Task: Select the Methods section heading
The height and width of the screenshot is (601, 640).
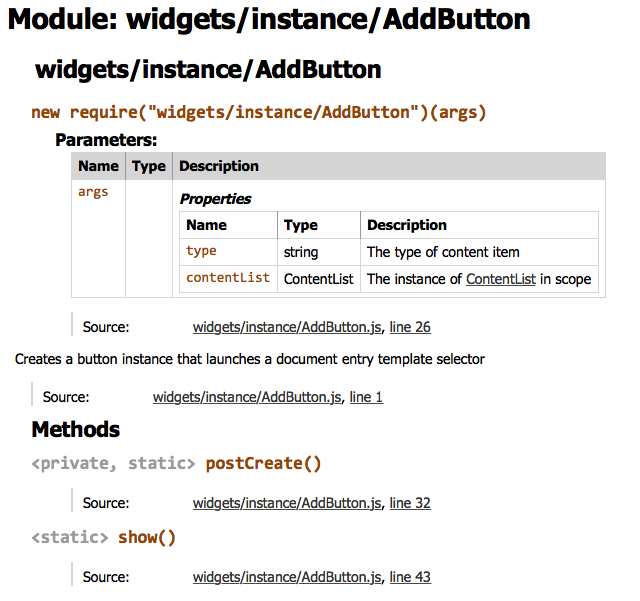Action: click(76, 430)
